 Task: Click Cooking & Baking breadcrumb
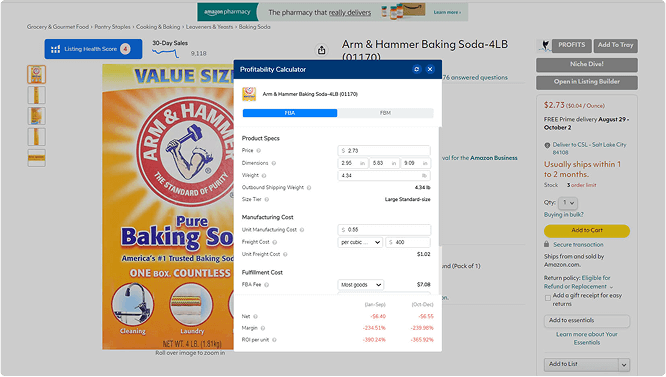click(x=158, y=27)
